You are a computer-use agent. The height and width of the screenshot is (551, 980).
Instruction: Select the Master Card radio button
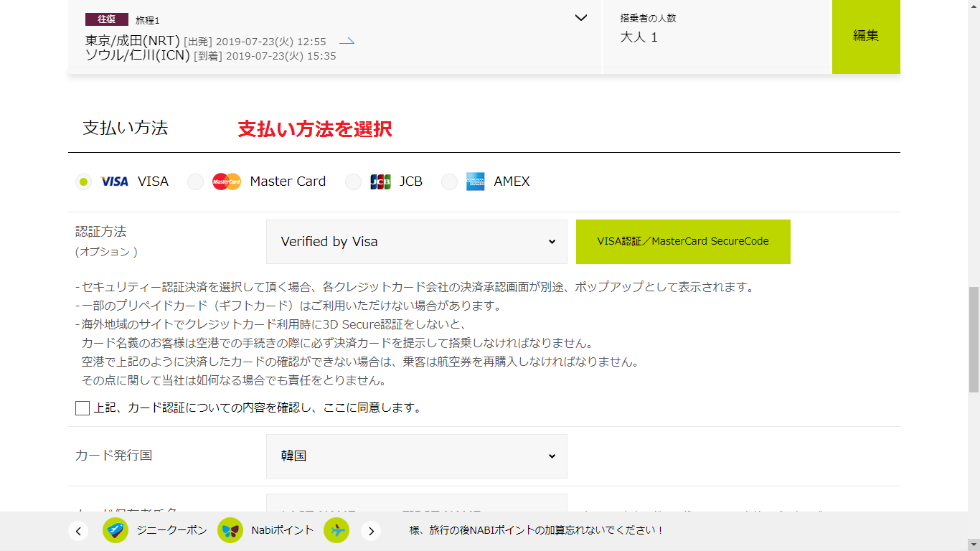click(x=195, y=182)
